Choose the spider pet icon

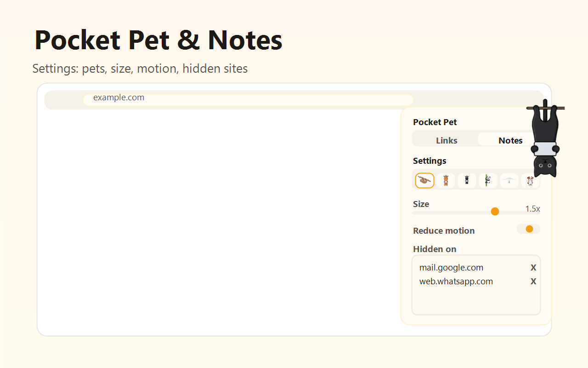point(509,180)
